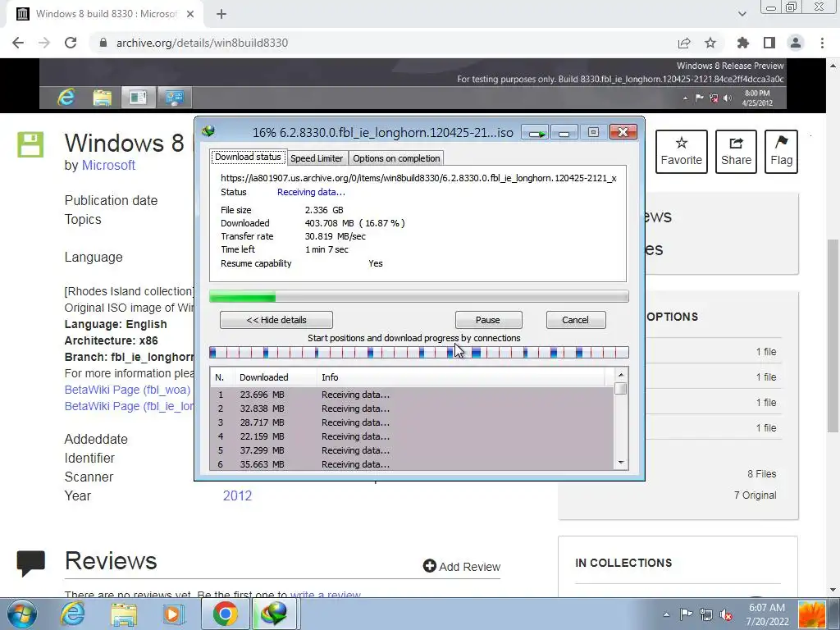This screenshot has width=840, height=630.
Task: Click the download progress bar
Action: click(419, 297)
